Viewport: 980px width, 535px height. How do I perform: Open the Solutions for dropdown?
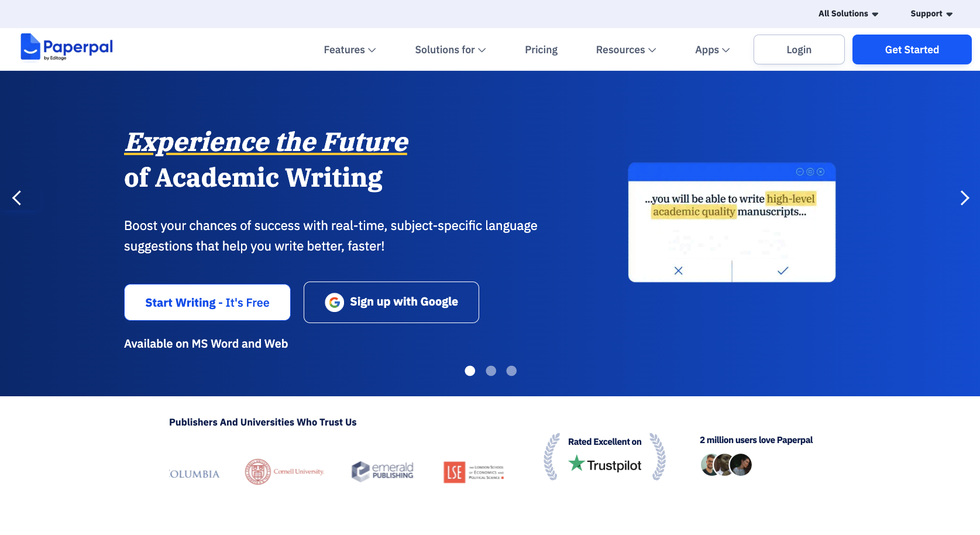pos(450,50)
